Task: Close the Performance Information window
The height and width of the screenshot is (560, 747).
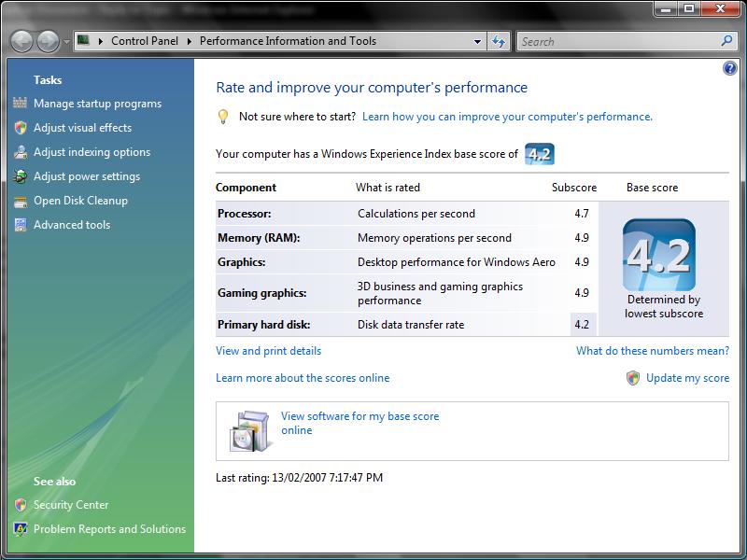Action: coord(720,8)
